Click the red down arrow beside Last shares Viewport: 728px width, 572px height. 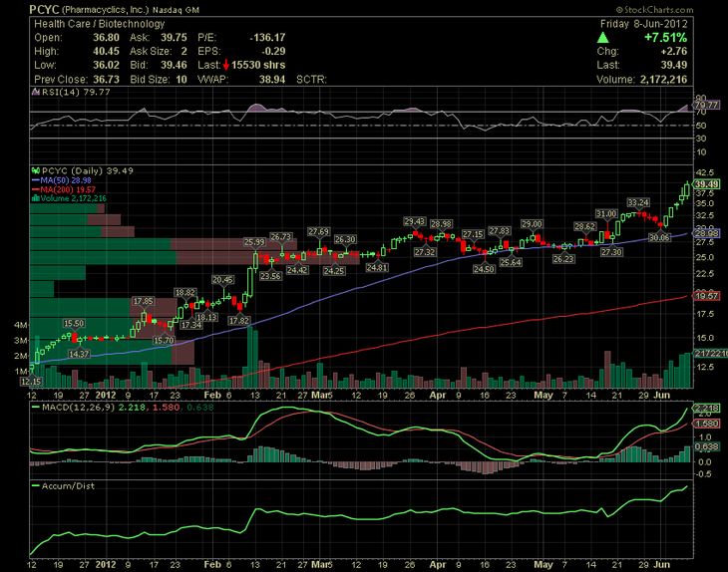[x=226, y=65]
